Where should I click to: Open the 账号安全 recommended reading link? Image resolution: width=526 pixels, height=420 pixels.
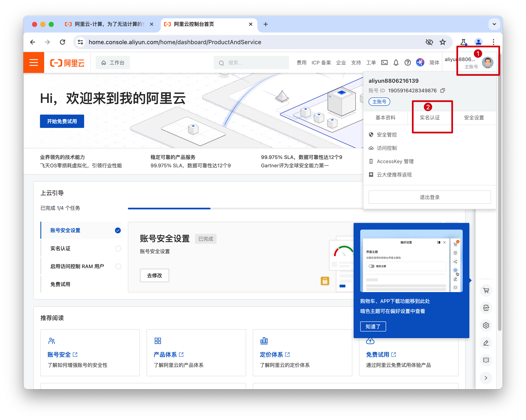pos(62,354)
